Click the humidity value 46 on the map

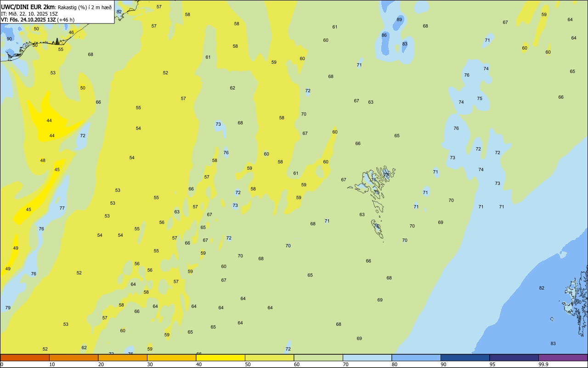coord(71,32)
